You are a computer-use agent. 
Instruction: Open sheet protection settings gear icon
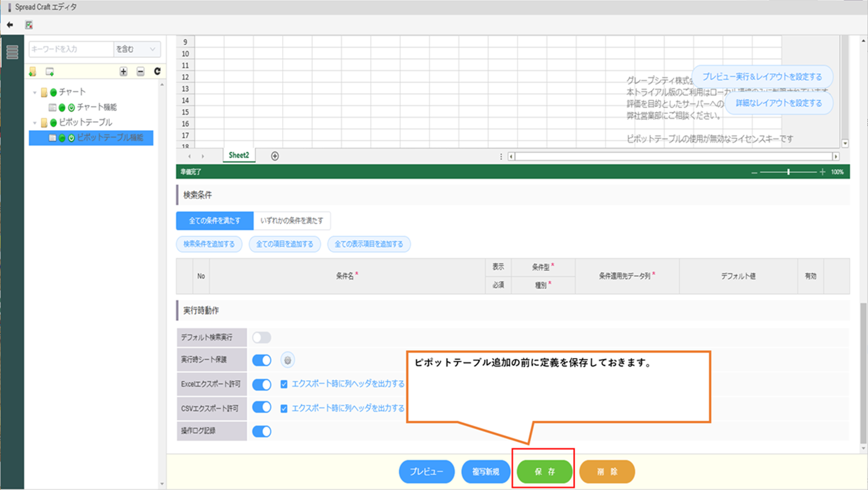287,360
